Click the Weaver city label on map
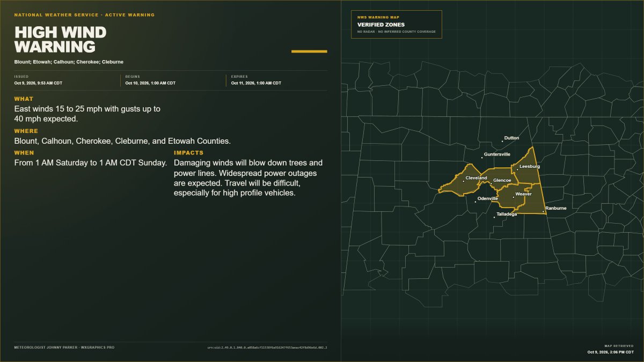 pyautogui.click(x=523, y=194)
